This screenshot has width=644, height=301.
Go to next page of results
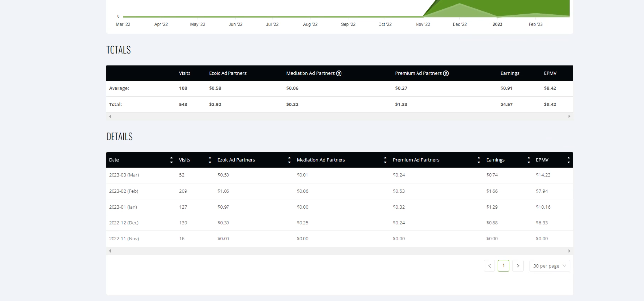pyautogui.click(x=518, y=266)
